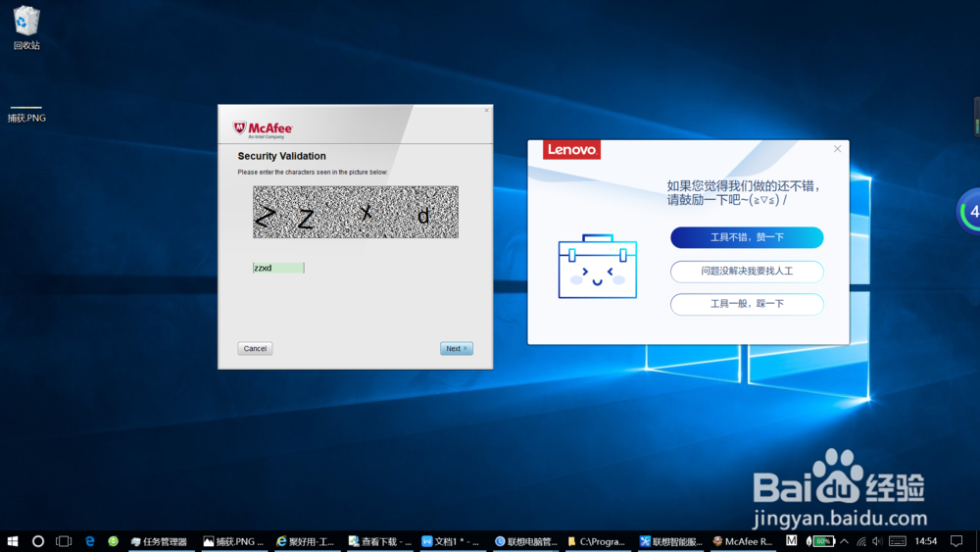Switch to C:\Progra... folder taskbar window
Viewport: 980px width, 552px height.
[x=597, y=541]
